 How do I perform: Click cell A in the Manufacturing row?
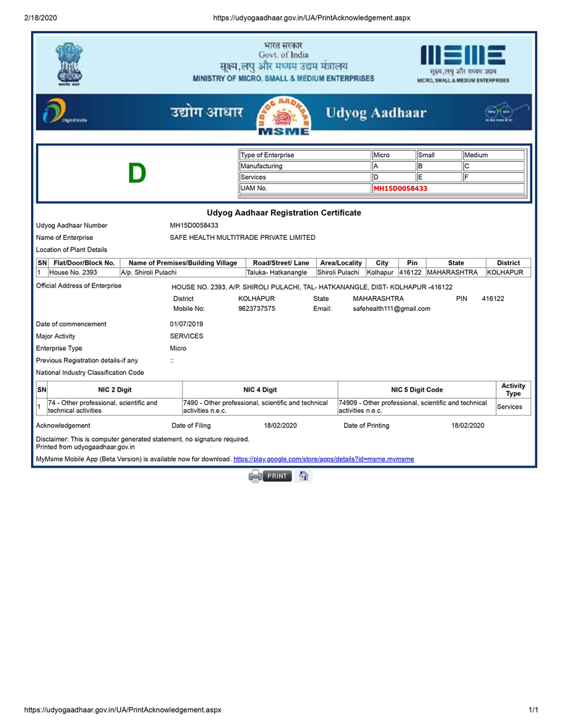point(393,166)
